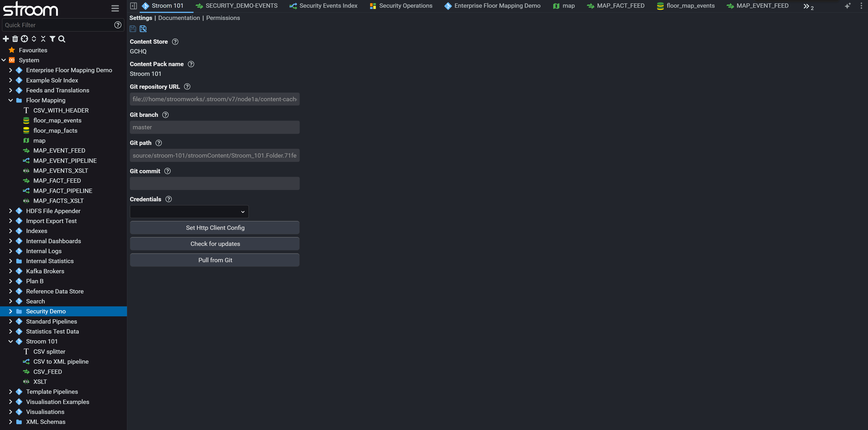Screen dimensions: 868x430
Task: Open the vertical three-dot options menu
Action: [x=861, y=6]
